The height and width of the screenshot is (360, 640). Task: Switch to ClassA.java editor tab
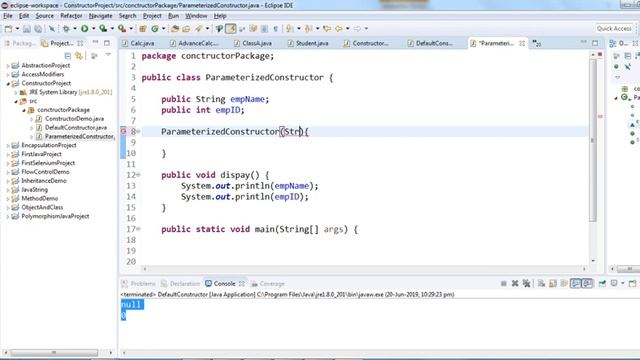[253, 43]
